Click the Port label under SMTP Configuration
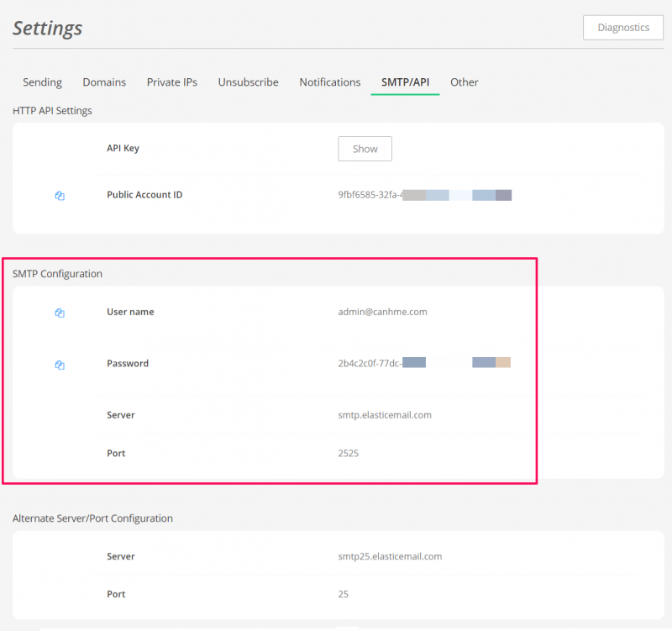 (x=116, y=453)
